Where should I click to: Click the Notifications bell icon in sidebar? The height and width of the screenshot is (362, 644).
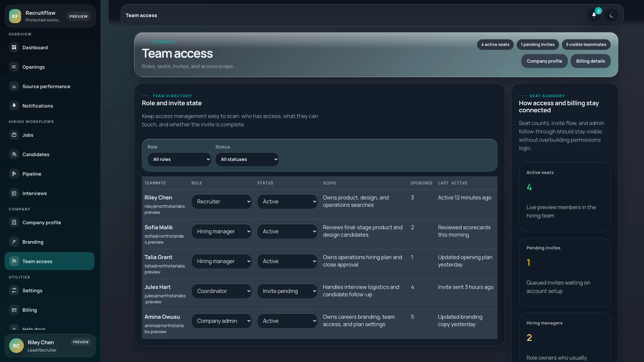tap(14, 106)
